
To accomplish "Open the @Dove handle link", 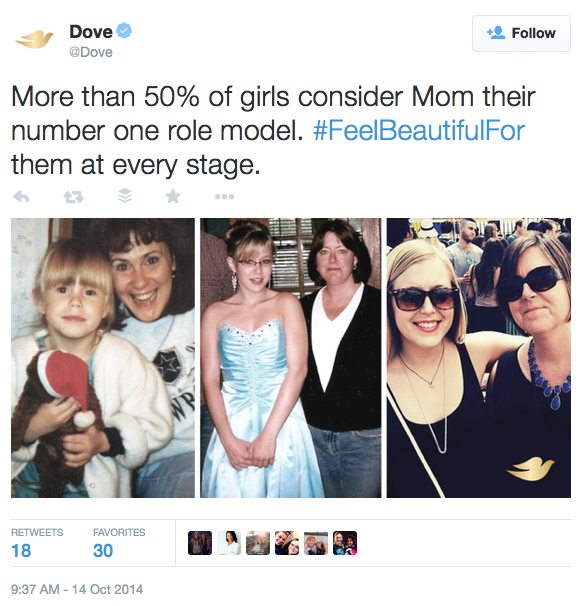I will click(91, 52).
